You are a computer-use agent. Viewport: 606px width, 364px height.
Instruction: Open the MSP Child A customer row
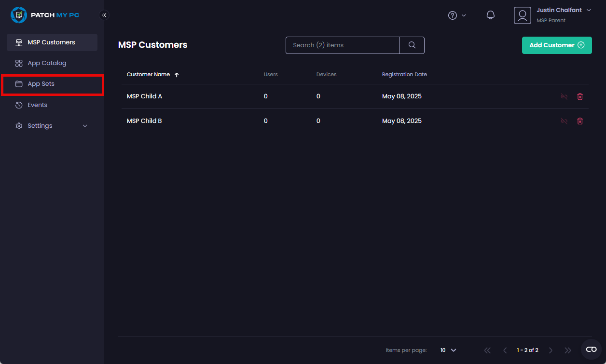[x=144, y=96]
